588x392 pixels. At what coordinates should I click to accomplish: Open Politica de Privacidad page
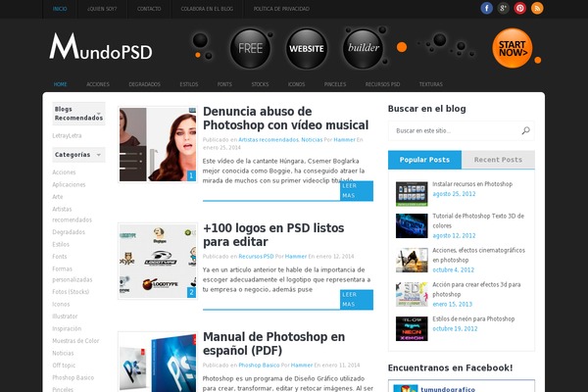click(x=281, y=9)
